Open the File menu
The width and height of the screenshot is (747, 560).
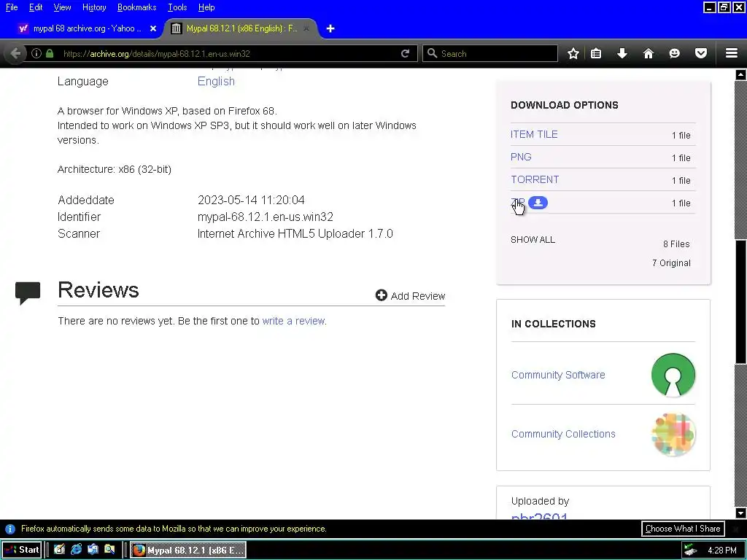(12, 7)
